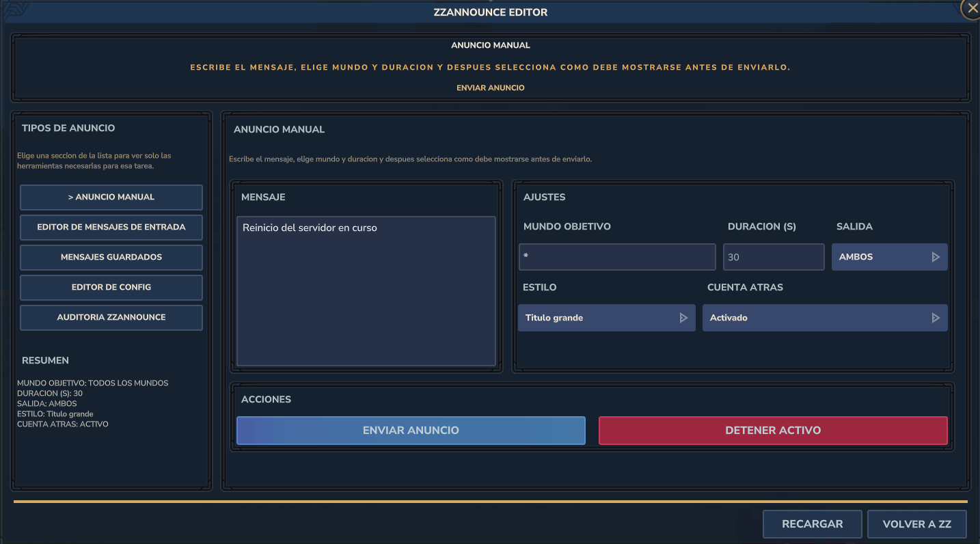The image size is (980, 544).
Task: Click the Mundo Objetivo input field
Action: (617, 257)
